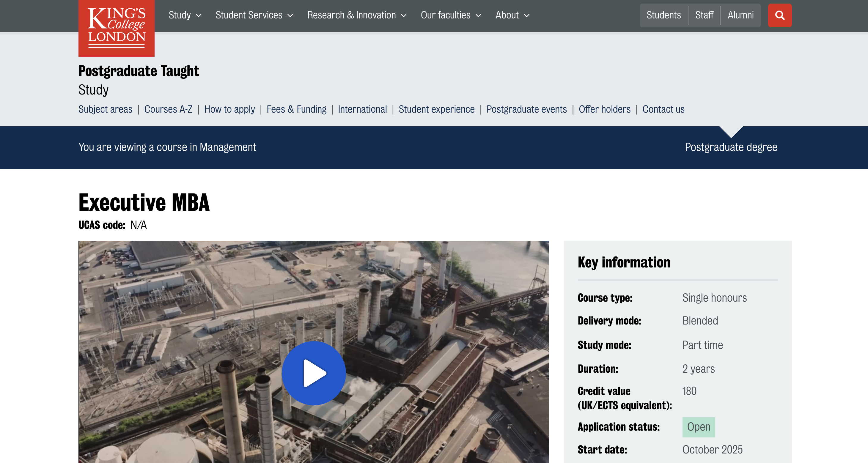This screenshot has width=868, height=463.
Task: Click the Postgraduate Taught heading
Action: click(x=139, y=71)
